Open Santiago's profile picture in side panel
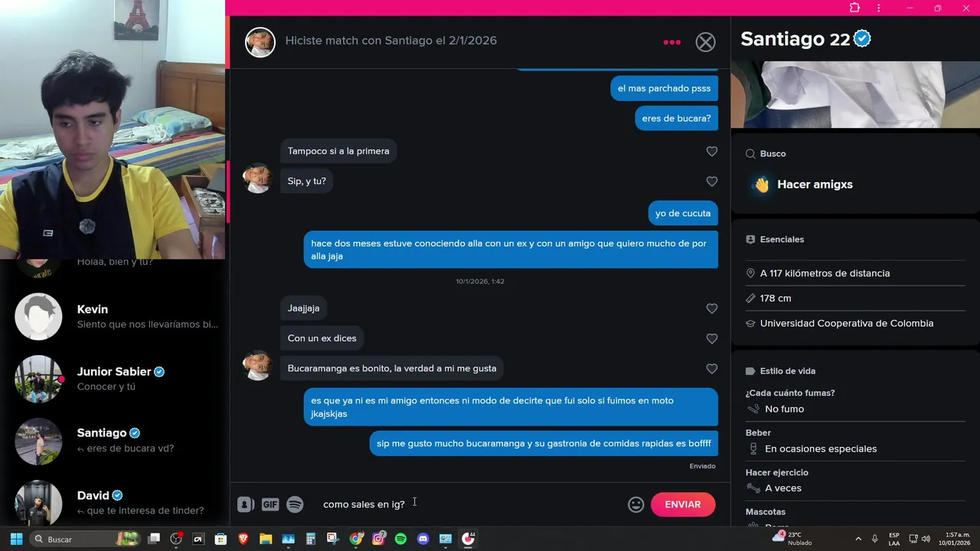The image size is (980, 551). (x=855, y=94)
